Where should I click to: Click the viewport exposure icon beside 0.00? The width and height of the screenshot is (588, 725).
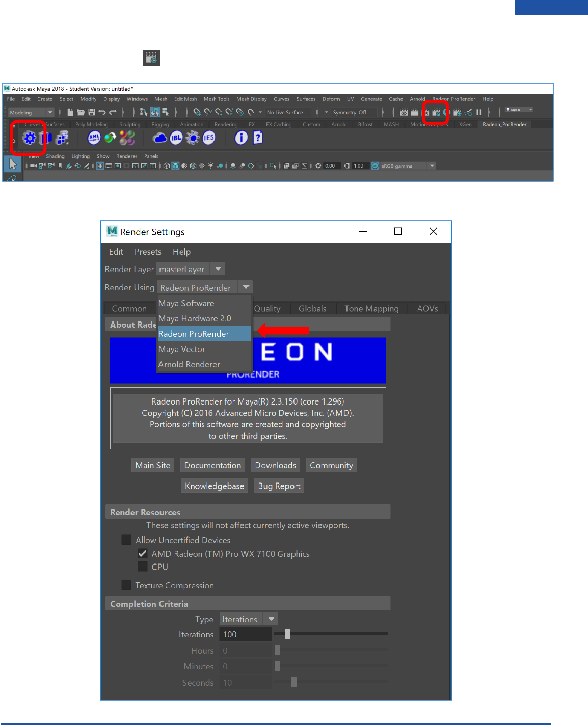[x=318, y=166]
